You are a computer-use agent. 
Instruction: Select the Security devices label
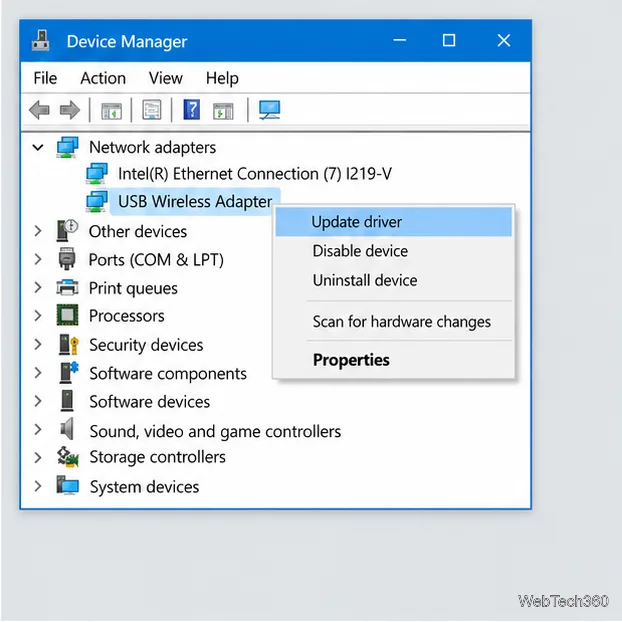(146, 345)
